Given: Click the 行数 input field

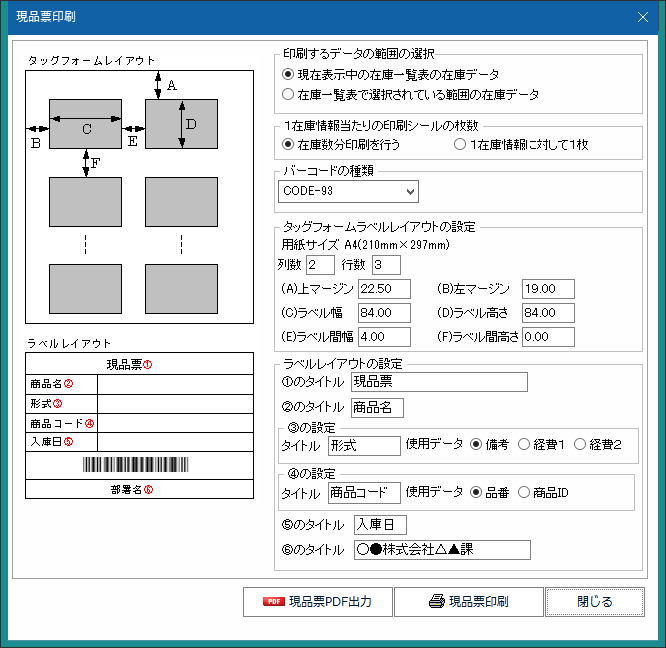Looking at the screenshot, I should [x=386, y=265].
